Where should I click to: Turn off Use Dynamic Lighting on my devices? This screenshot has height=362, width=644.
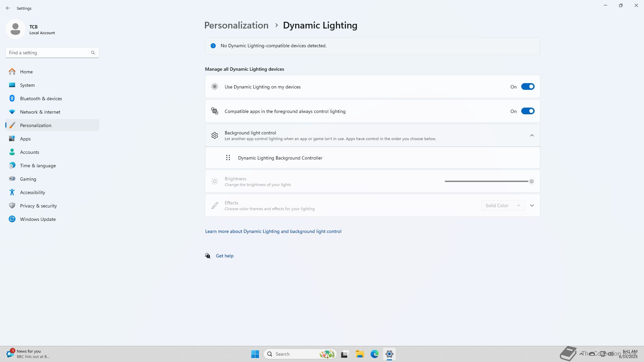[528, 87]
